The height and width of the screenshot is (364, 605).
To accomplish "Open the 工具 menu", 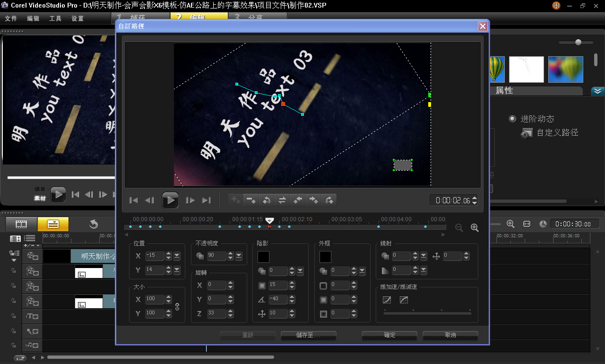I will 55,18.
